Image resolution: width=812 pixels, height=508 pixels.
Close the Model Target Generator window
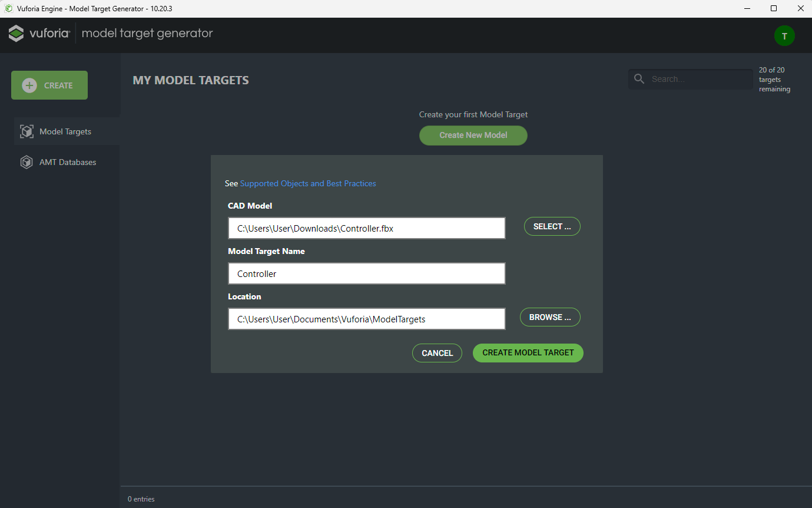pos(800,8)
